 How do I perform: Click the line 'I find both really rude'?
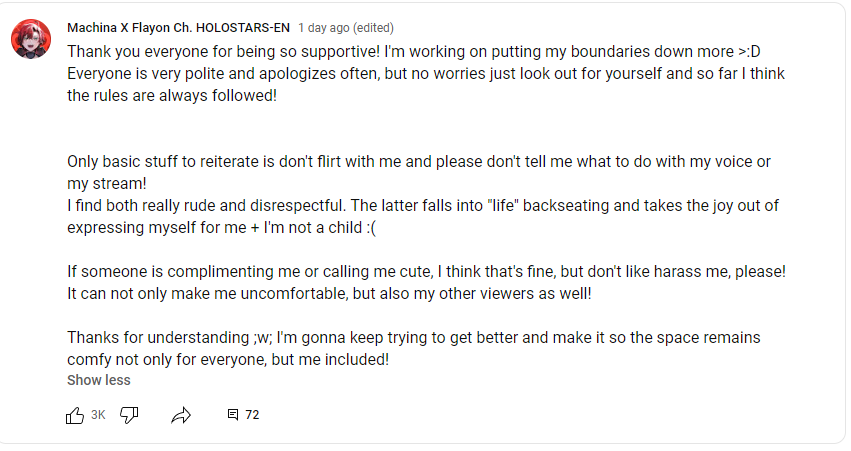(x=423, y=206)
